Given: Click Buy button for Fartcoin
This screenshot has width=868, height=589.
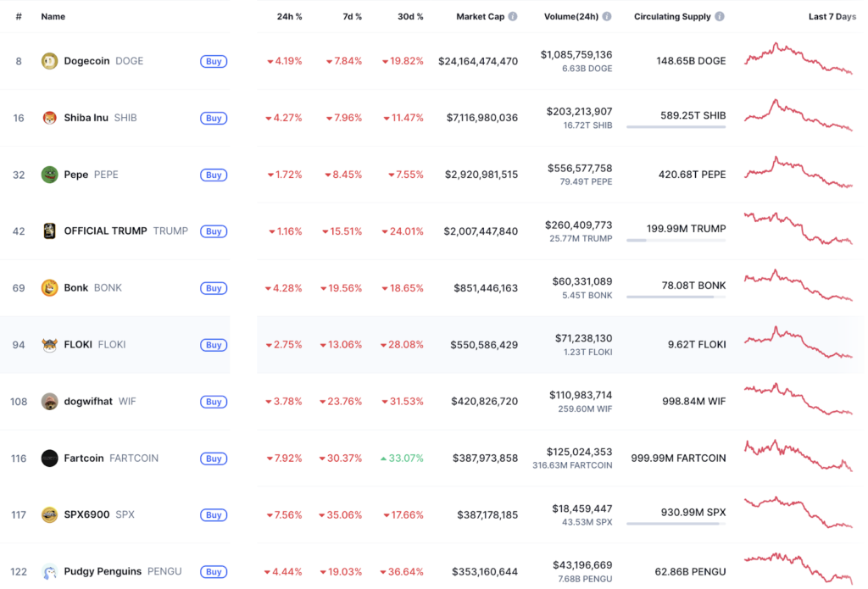Looking at the screenshot, I should coord(214,458).
